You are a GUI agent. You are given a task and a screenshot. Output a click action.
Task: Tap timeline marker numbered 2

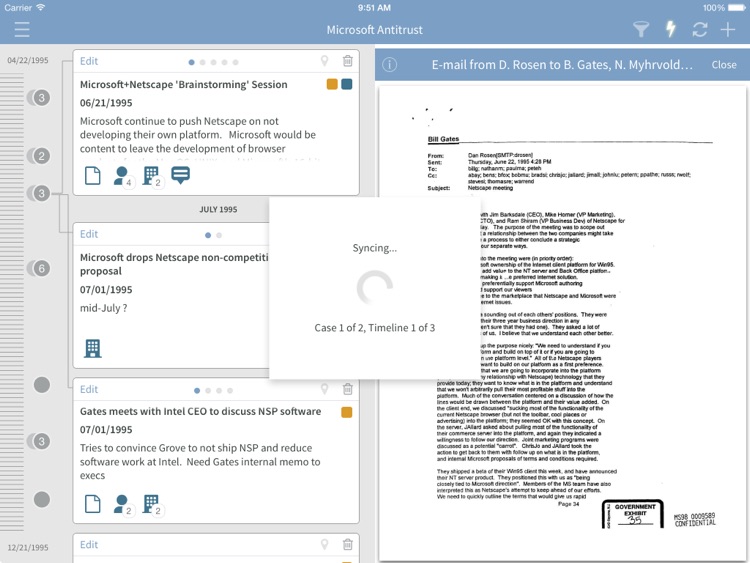coord(40,155)
